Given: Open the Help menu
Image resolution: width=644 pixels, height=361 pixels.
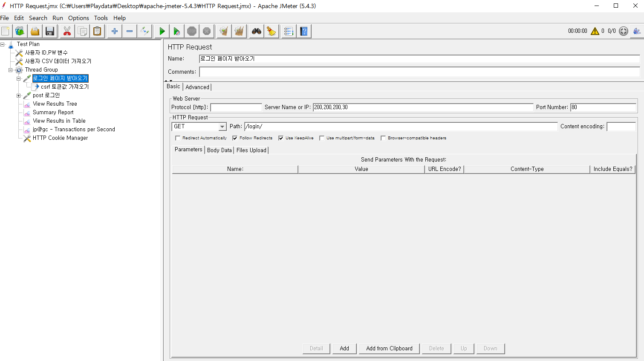Looking at the screenshot, I should (119, 18).
